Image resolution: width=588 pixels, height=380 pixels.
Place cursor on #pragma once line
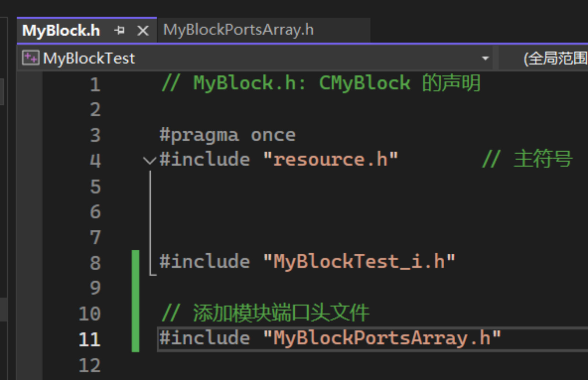(227, 135)
